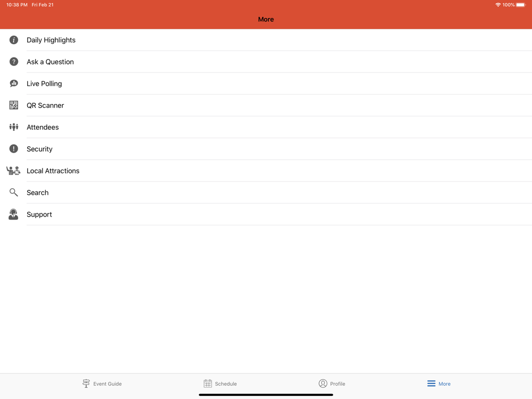Open Daily Highlights
532x399 pixels.
(x=266, y=40)
